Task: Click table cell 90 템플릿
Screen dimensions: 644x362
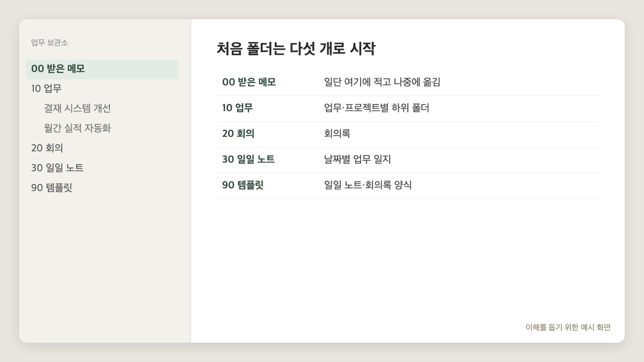Action: [x=243, y=186]
